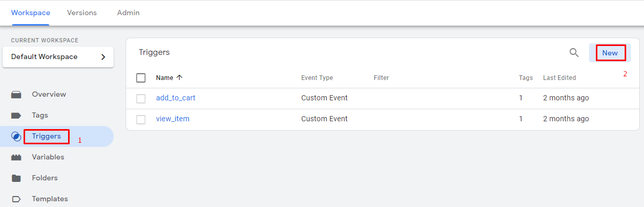
Task: Sort by Name column header
Action: (x=164, y=78)
